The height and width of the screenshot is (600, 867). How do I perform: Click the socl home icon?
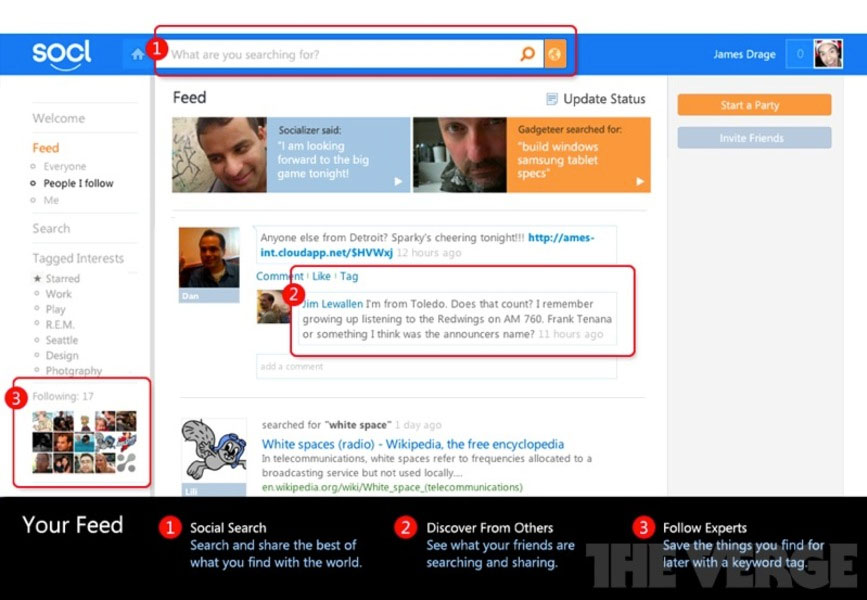(138, 54)
